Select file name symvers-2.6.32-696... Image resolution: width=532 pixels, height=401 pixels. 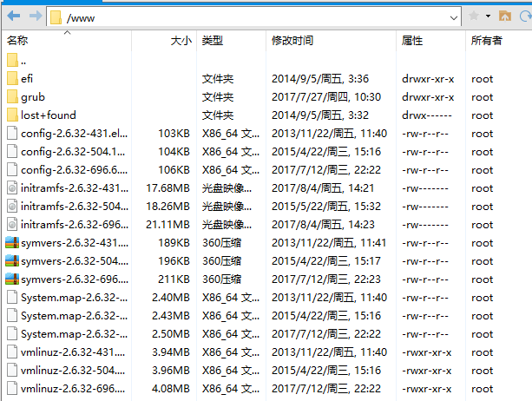[75, 279]
